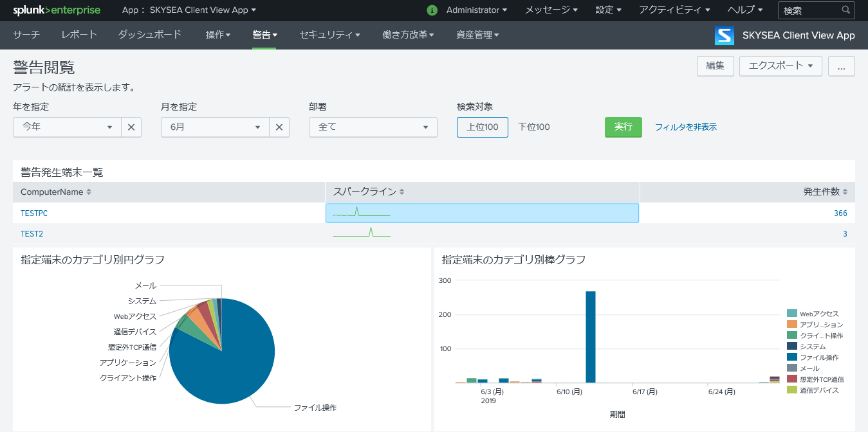
Task: Click the SKYSEA Client View App icon
Action: (x=723, y=35)
